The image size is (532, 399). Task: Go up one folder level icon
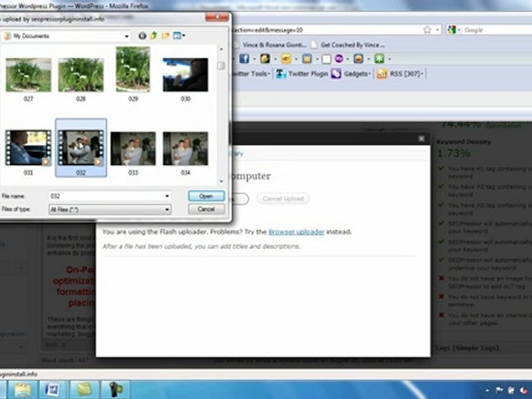coord(154,35)
